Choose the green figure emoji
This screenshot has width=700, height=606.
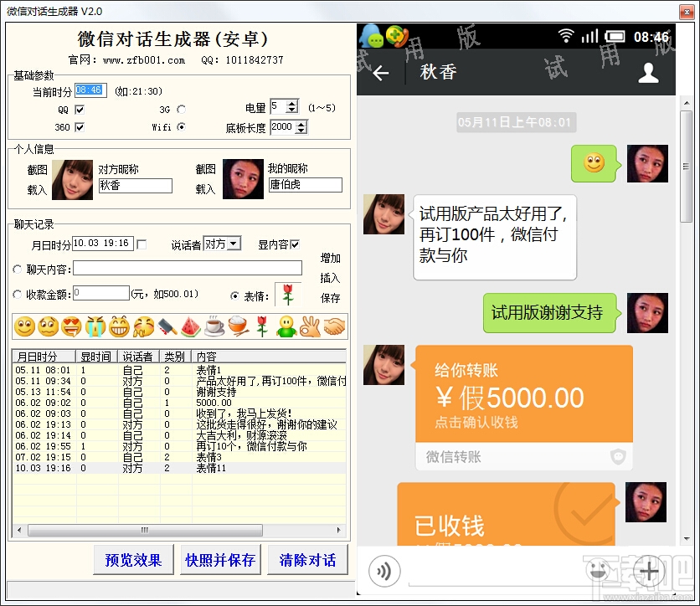(286, 326)
